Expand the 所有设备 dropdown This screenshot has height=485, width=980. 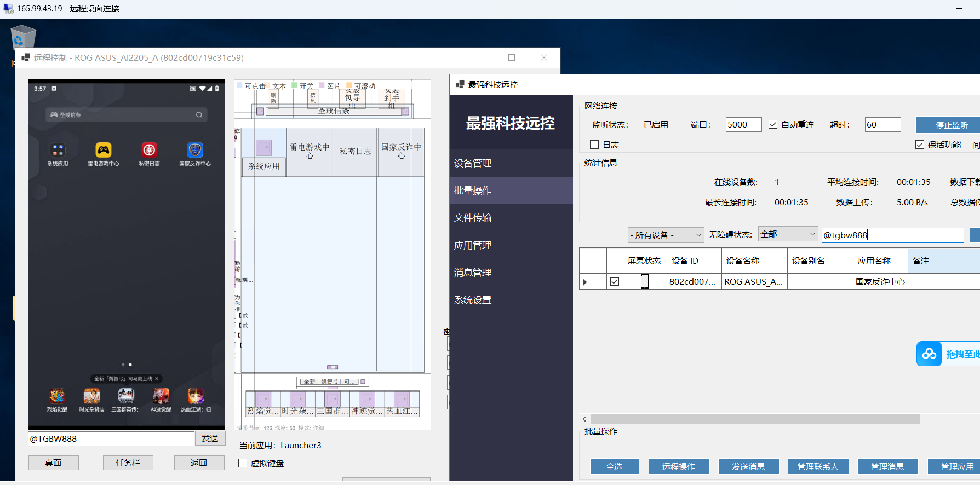[666, 235]
